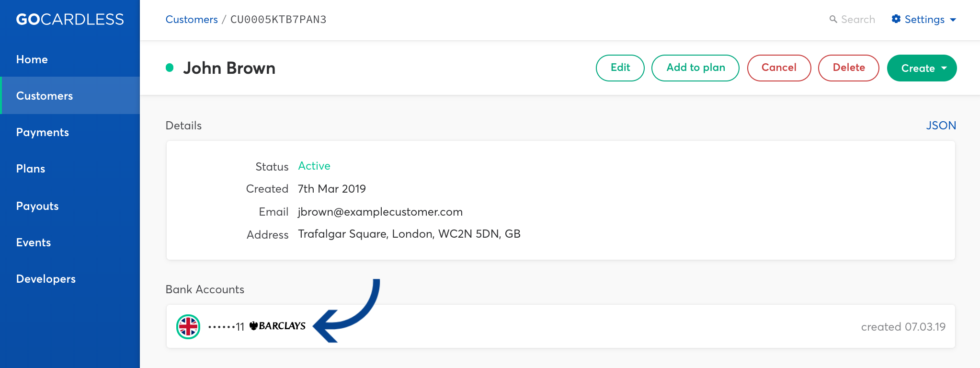Click the Customers breadcrumb link
The image size is (980, 368).
click(x=192, y=20)
